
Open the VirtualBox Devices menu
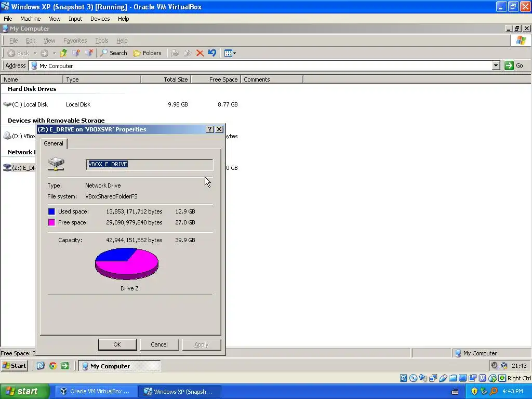pyautogui.click(x=100, y=19)
